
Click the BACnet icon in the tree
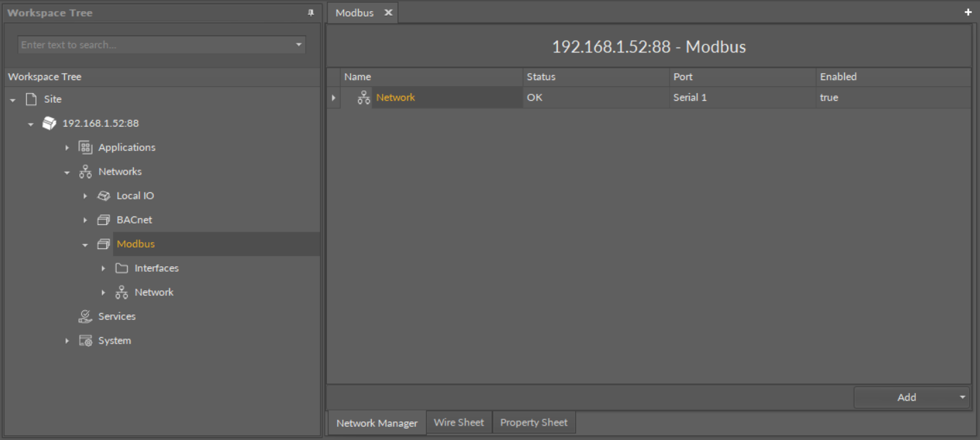tap(103, 220)
